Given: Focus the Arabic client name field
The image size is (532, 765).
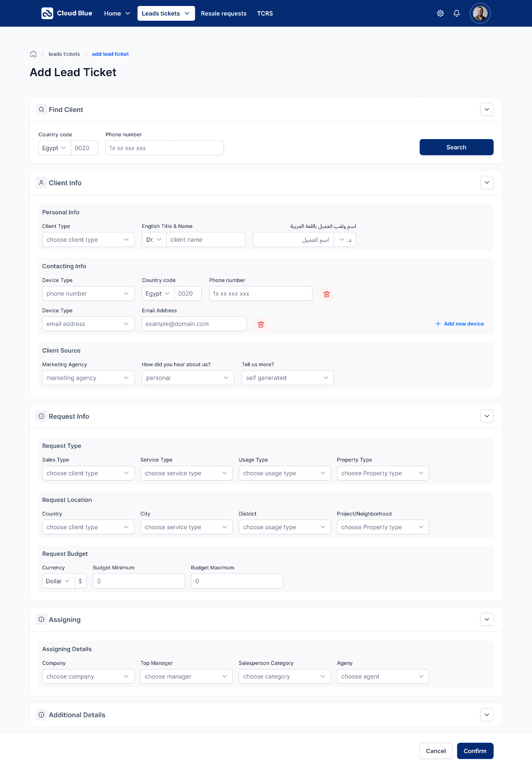Looking at the screenshot, I should coord(293,240).
